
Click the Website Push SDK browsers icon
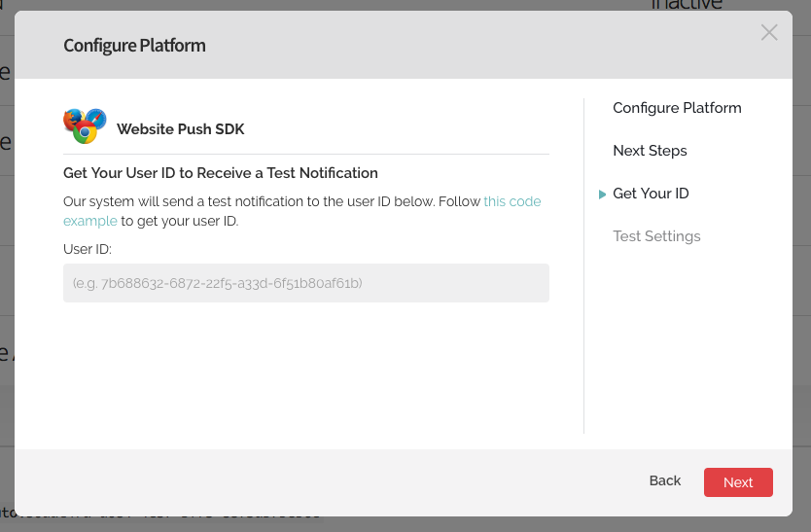[x=85, y=125]
